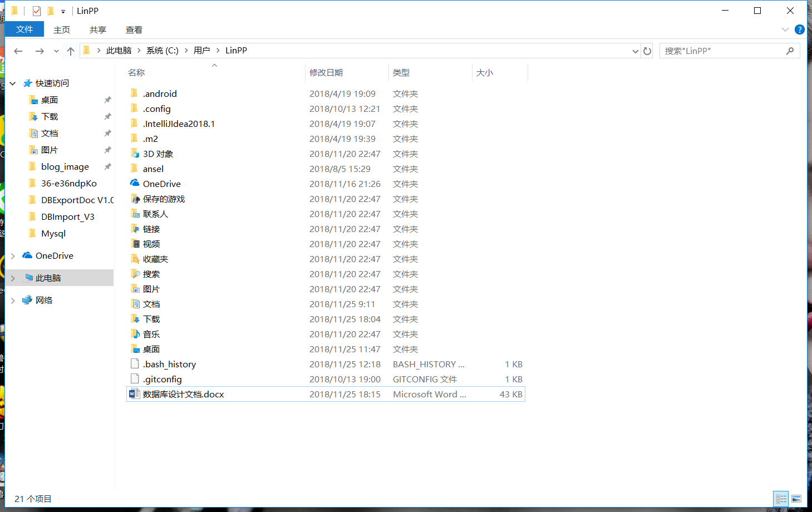Viewport: 812px width, 512px height.
Task: Sort by 名称 column header
Action: pos(136,73)
